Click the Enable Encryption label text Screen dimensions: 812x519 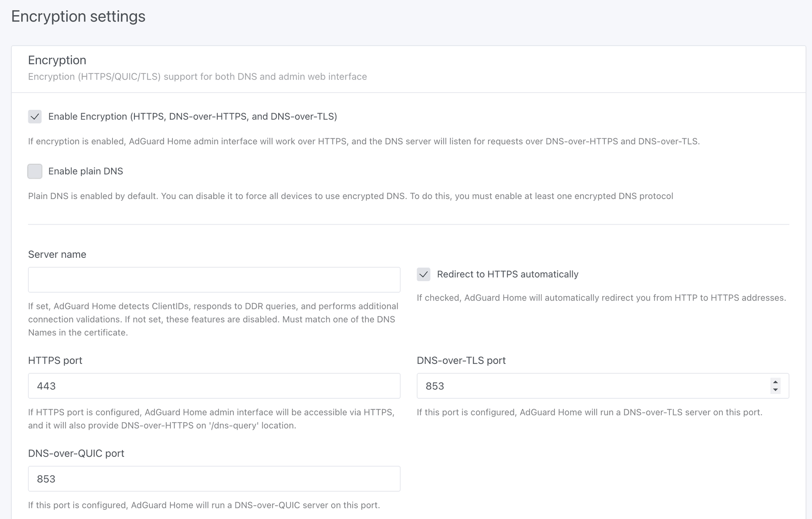pyautogui.click(x=192, y=117)
